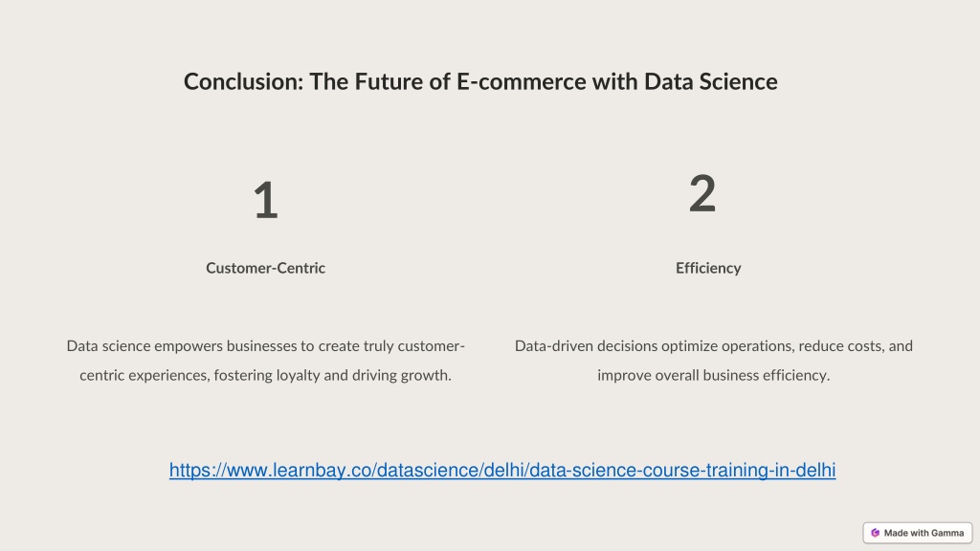Viewport: 980px width, 551px height.
Task: Select the Efficiency heading
Action: [x=708, y=268]
